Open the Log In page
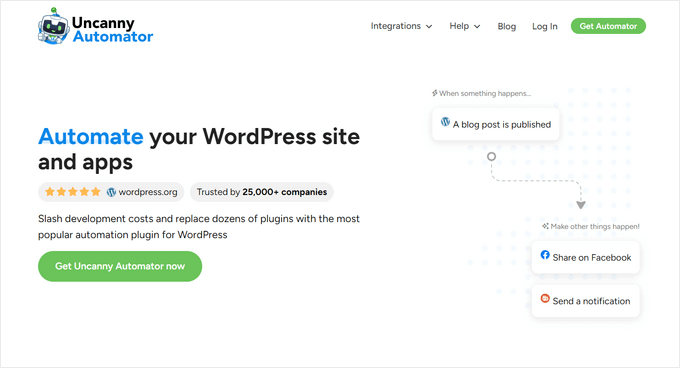The width and height of the screenshot is (680, 368). tap(545, 26)
